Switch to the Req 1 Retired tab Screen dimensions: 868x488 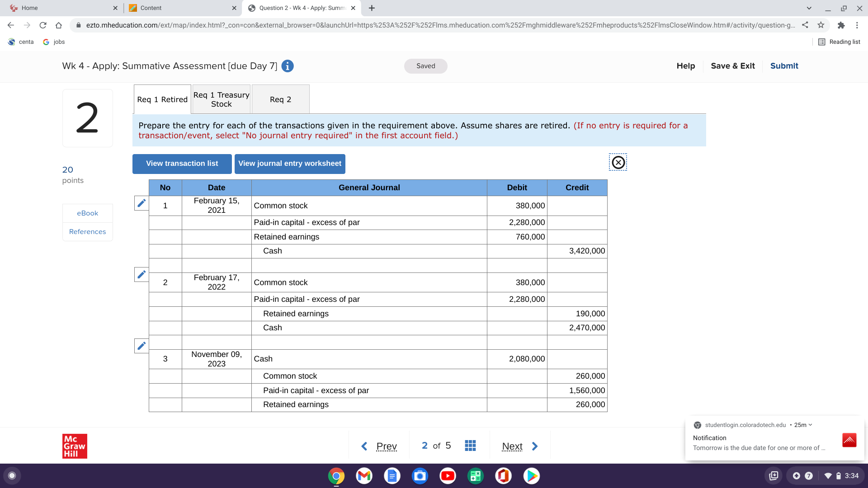(x=162, y=99)
